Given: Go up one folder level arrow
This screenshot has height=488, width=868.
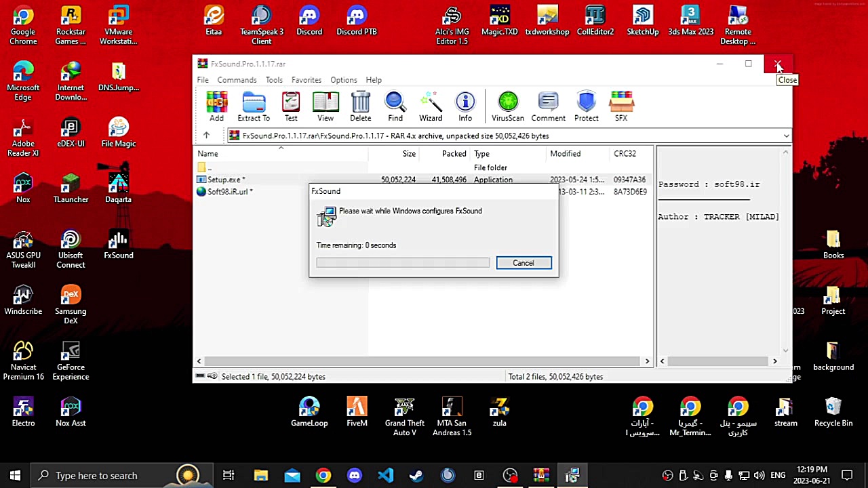Looking at the screenshot, I should point(206,136).
